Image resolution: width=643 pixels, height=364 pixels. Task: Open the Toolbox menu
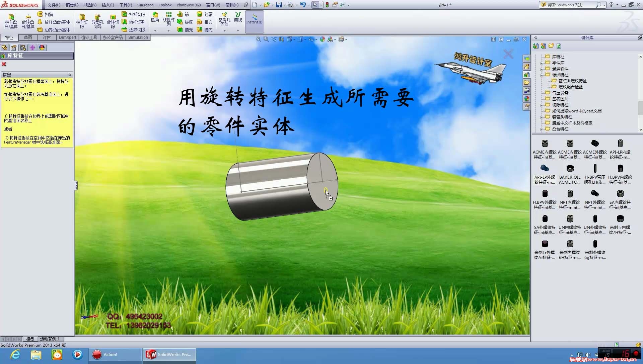click(165, 5)
